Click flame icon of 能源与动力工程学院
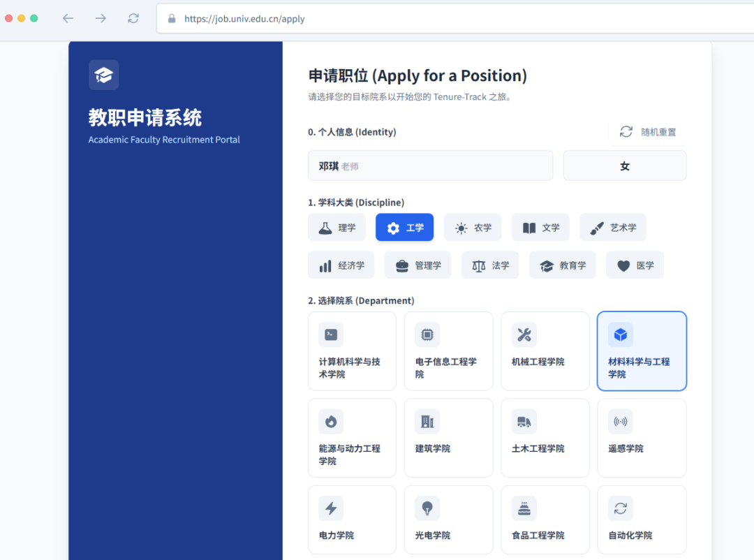The height and width of the screenshot is (560, 754). (x=331, y=422)
